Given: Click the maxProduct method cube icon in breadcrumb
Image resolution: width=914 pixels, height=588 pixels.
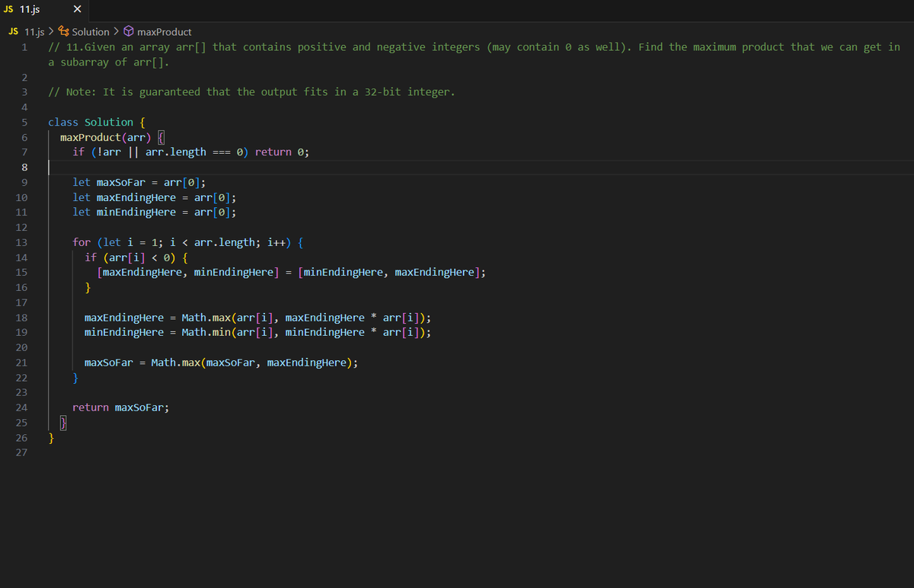Looking at the screenshot, I should [x=129, y=32].
